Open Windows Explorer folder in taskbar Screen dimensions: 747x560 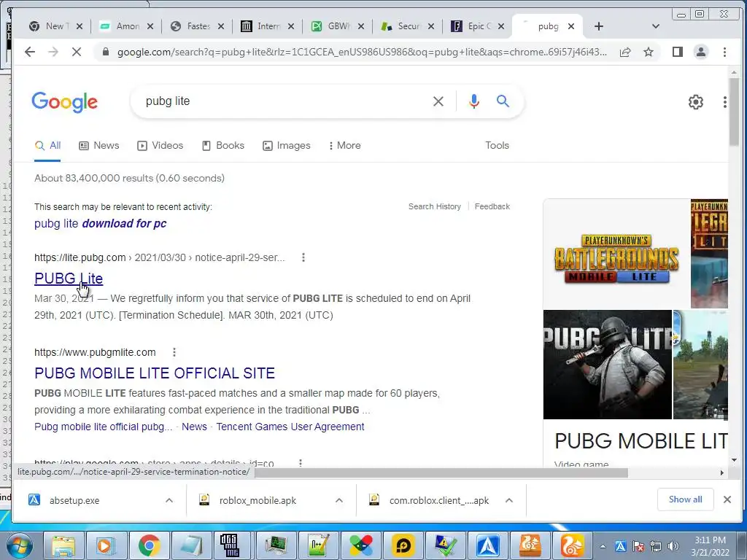(63, 545)
